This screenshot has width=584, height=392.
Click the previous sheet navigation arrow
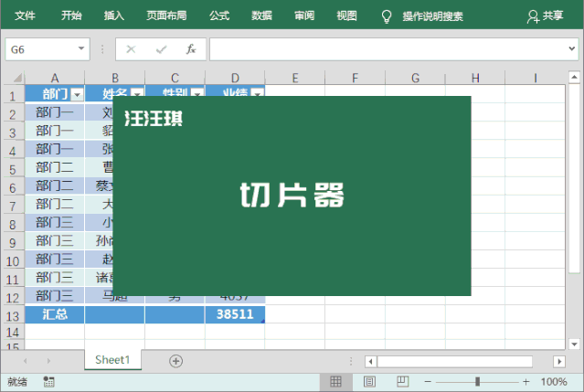(x=26, y=361)
